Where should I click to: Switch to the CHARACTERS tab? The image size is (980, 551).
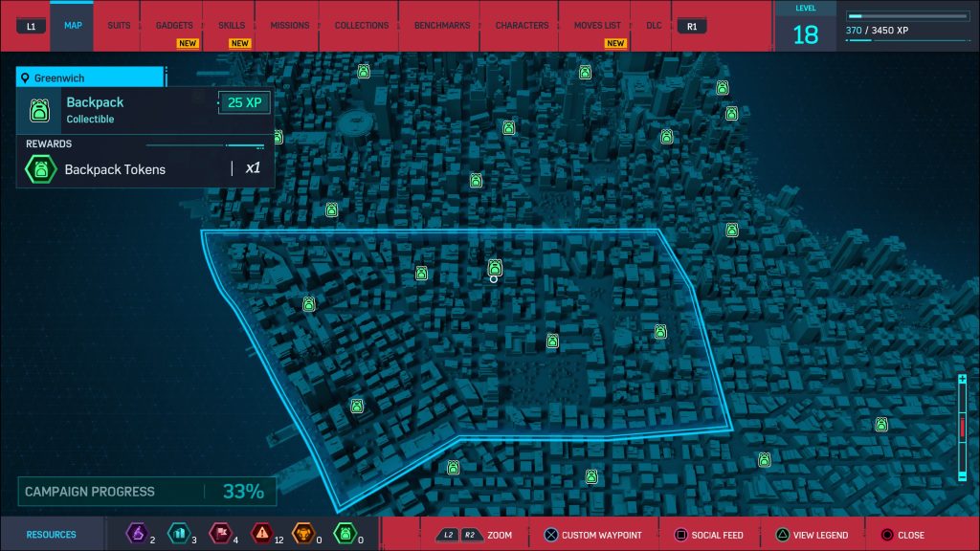pos(522,26)
